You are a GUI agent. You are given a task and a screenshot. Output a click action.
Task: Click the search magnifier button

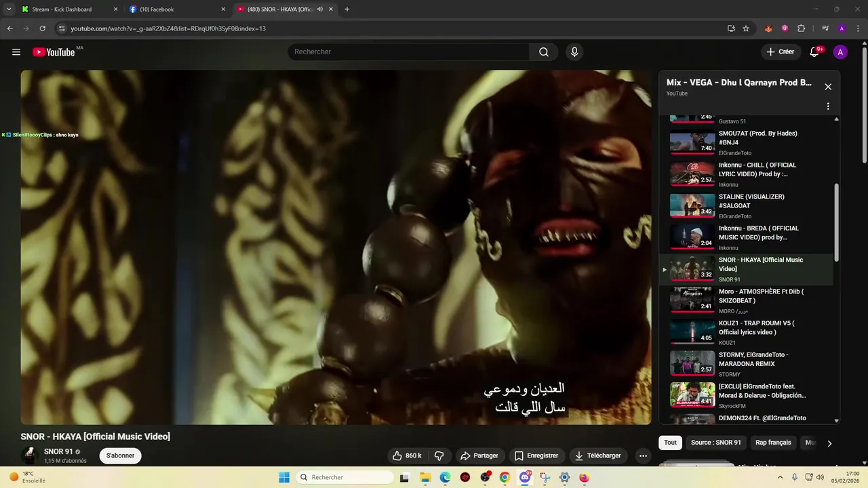click(x=544, y=52)
